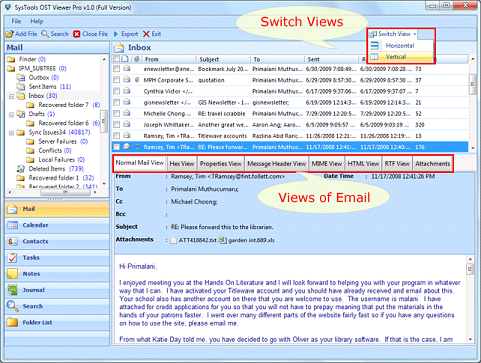The height and width of the screenshot is (363, 481).
Task: Click the Mail envelope icon in navigation pane
Action: tap(12, 209)
